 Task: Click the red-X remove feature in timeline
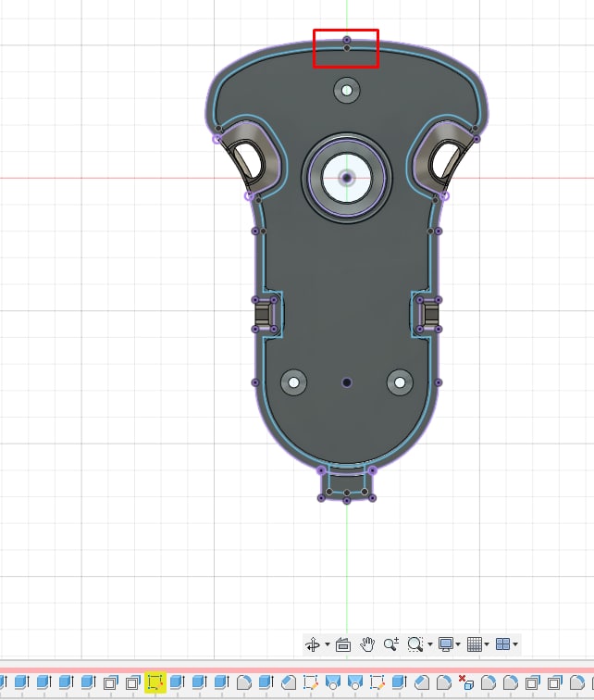(x=466, y=682)
